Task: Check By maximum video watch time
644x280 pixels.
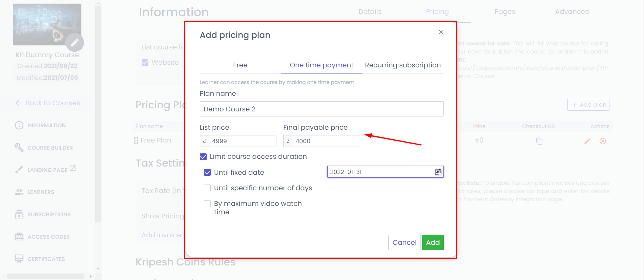Action: coord(207,203)
